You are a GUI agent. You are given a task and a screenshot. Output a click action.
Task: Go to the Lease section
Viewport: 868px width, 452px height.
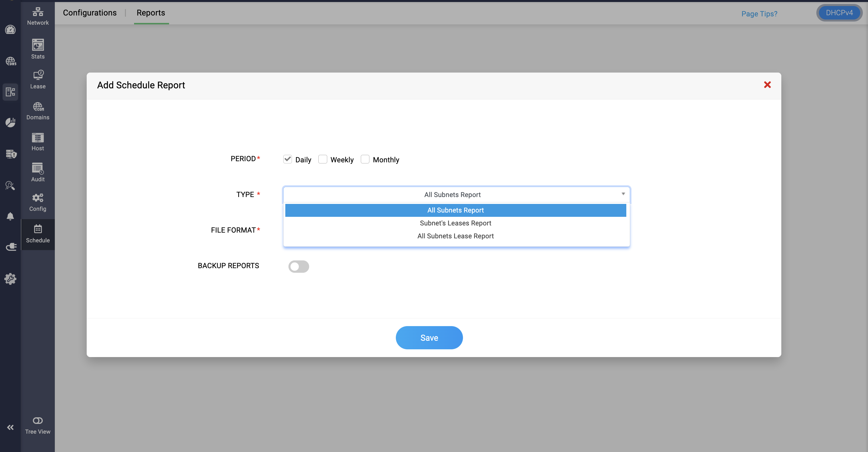pos(38,79)
